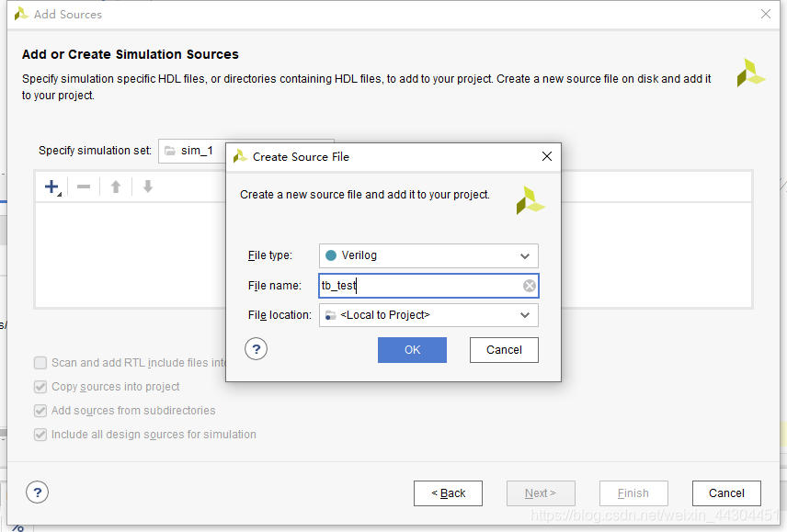
Task: Toggle Add sources from subdirectories checkbox
Action: pyautogui.click(x=40, y=411)
